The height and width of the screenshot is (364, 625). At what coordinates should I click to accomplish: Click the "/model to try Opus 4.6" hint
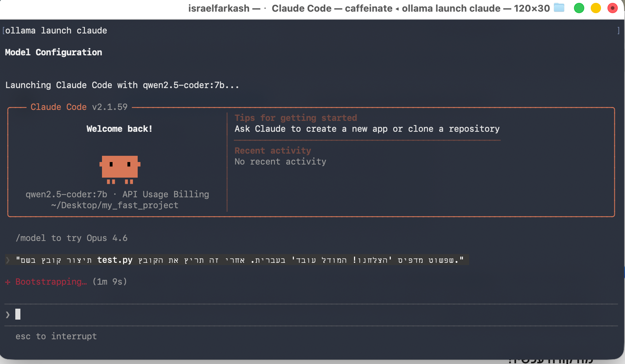[x=71, y=238]
